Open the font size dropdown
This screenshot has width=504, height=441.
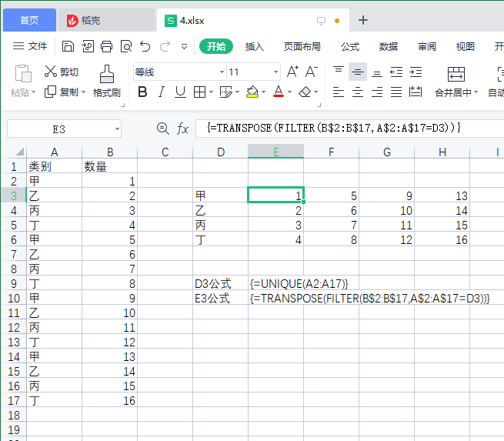pos(275,72)
